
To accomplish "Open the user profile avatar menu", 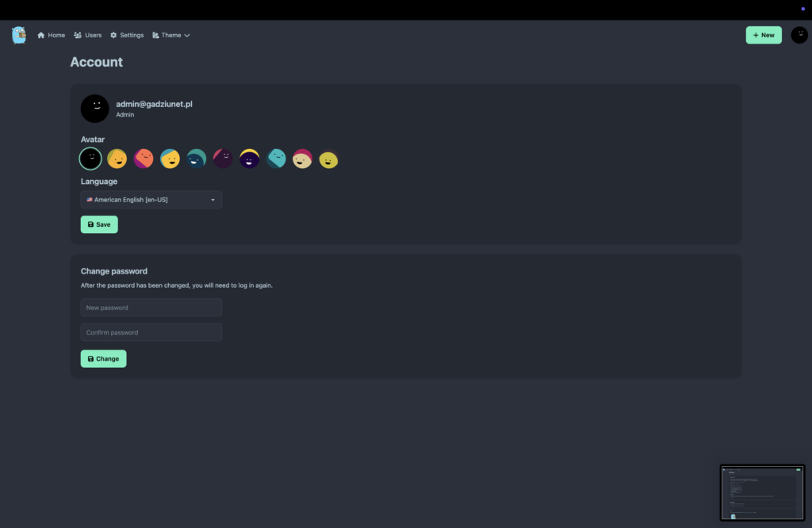I will click(x=799, y=35).
